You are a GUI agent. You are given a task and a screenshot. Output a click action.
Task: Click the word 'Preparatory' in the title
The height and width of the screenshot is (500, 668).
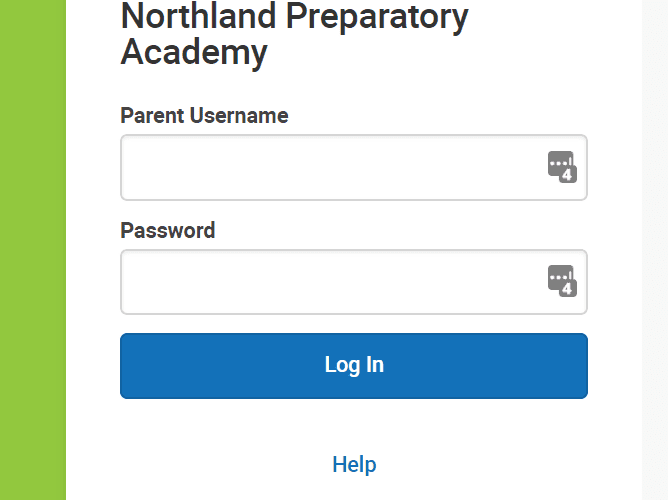click(377, 17)
